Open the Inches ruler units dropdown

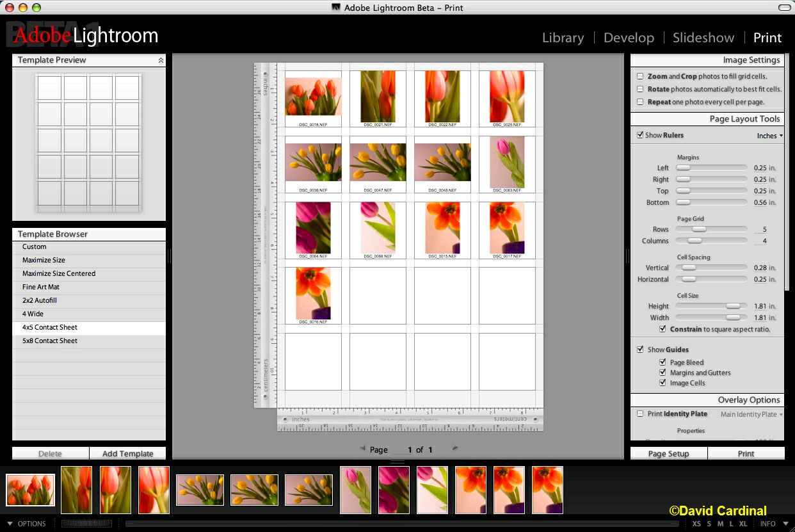[x=769, y=136]
